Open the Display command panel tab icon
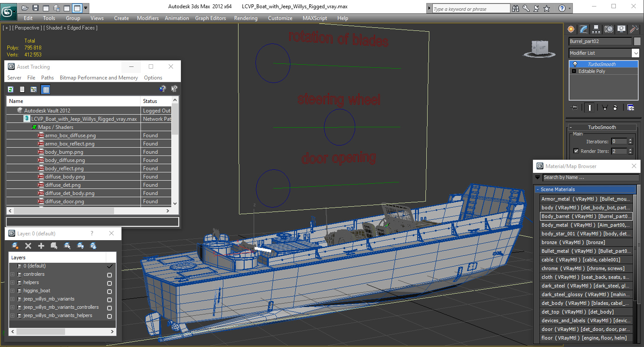Viewport: 644px width, 347px height. 621,29
